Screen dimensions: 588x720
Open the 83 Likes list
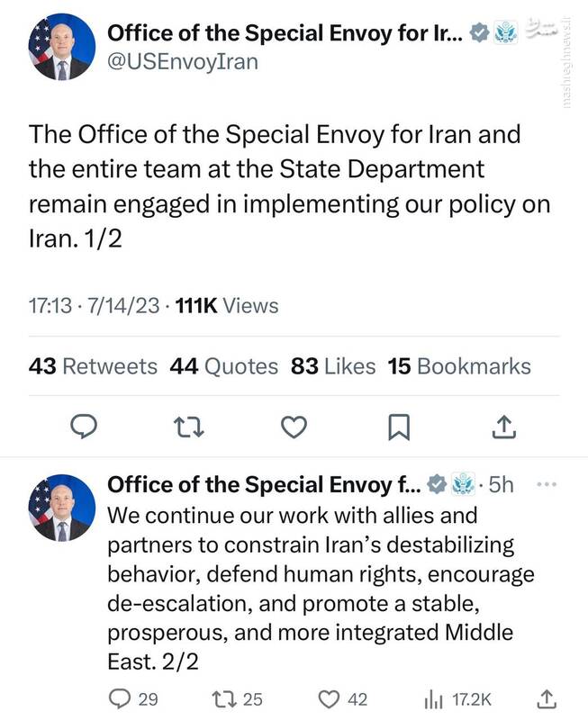pos(333,366)
